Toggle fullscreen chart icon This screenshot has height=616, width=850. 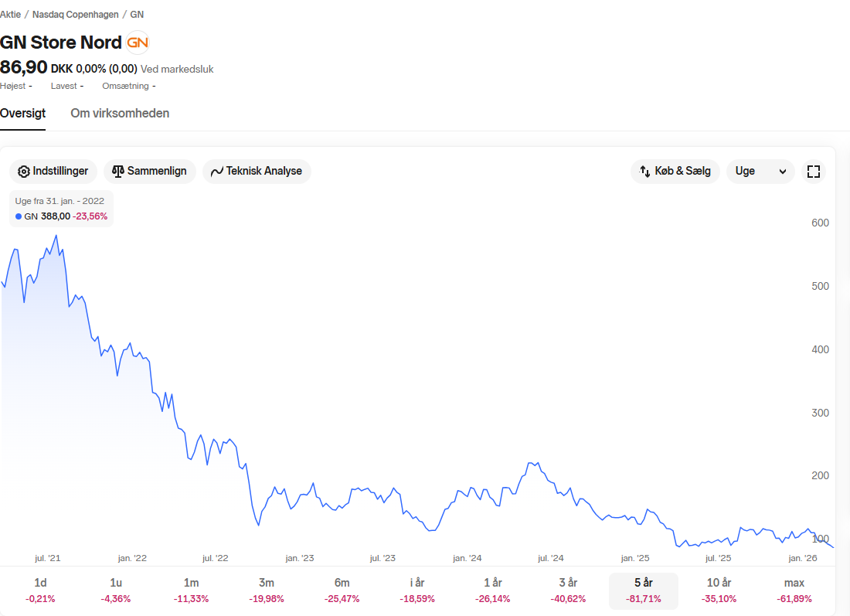click(813, 172)
